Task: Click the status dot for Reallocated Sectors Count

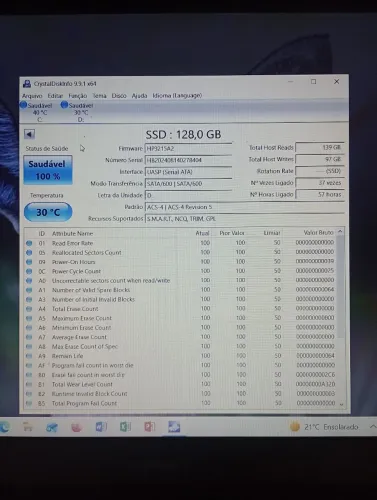Action: [x=29, y=253]
